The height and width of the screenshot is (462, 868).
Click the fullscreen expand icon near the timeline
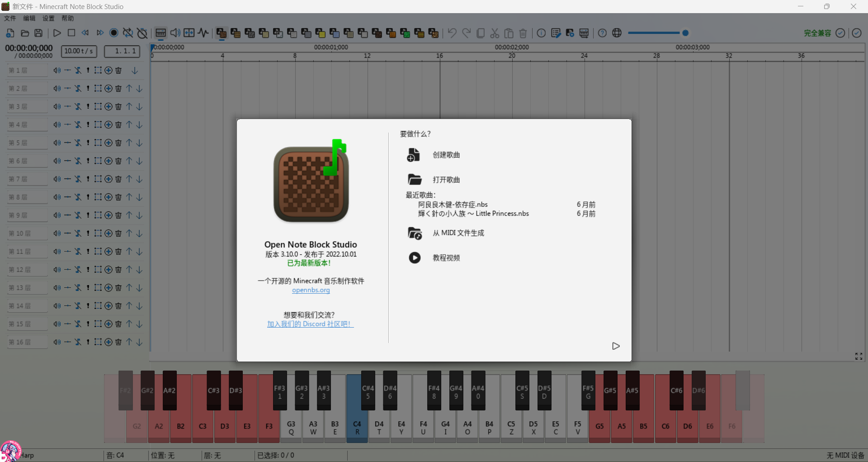[x=859, y=357]
